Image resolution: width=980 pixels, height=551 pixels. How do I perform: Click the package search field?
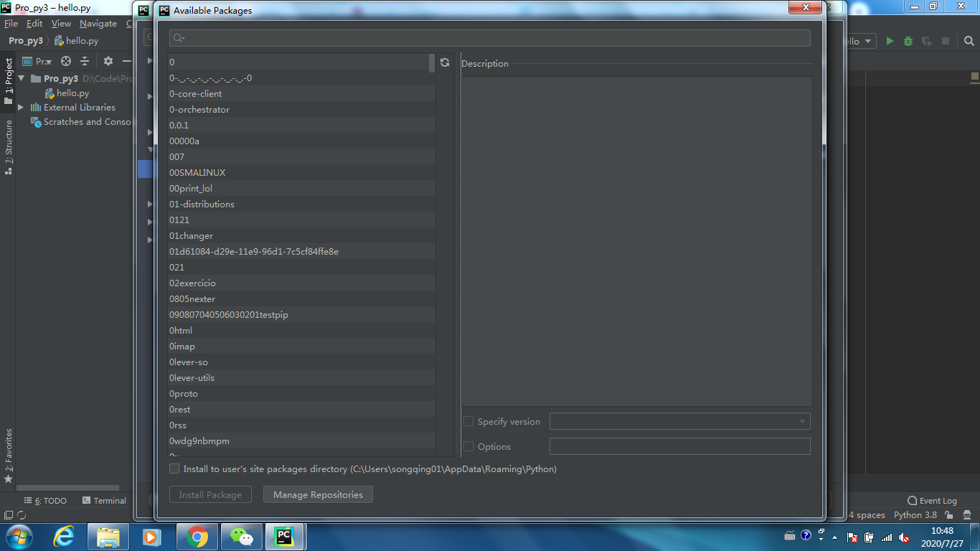(490, 38)
